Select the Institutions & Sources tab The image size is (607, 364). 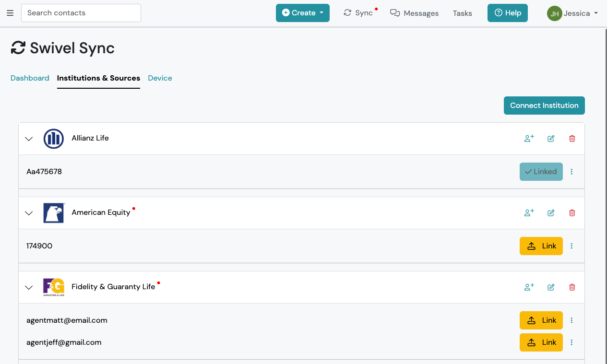(98, 78)
